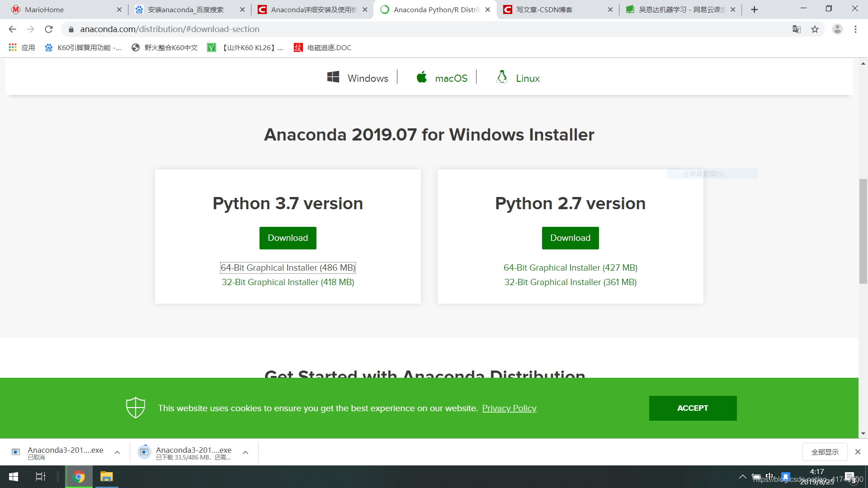Open 【山外K60 KL26】 bookmark
Image resolution: width=868 pixels, height=488 pixels.
point(245,47)
